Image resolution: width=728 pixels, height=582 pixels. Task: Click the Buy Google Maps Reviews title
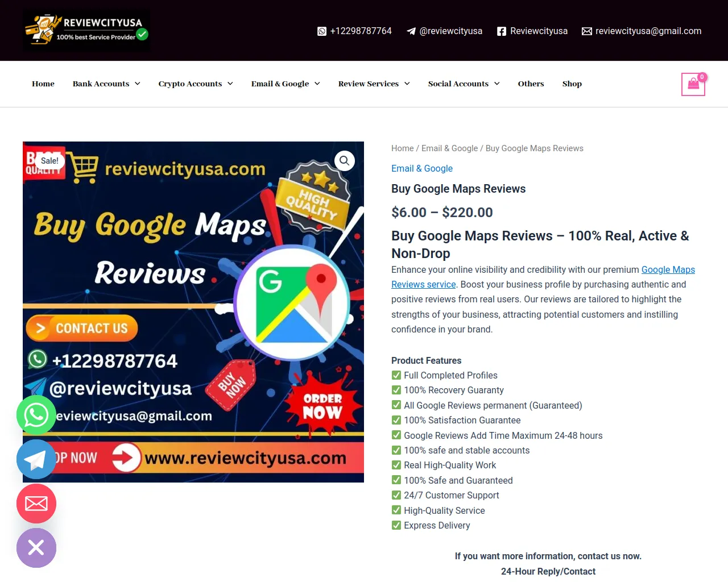(458, 189)
